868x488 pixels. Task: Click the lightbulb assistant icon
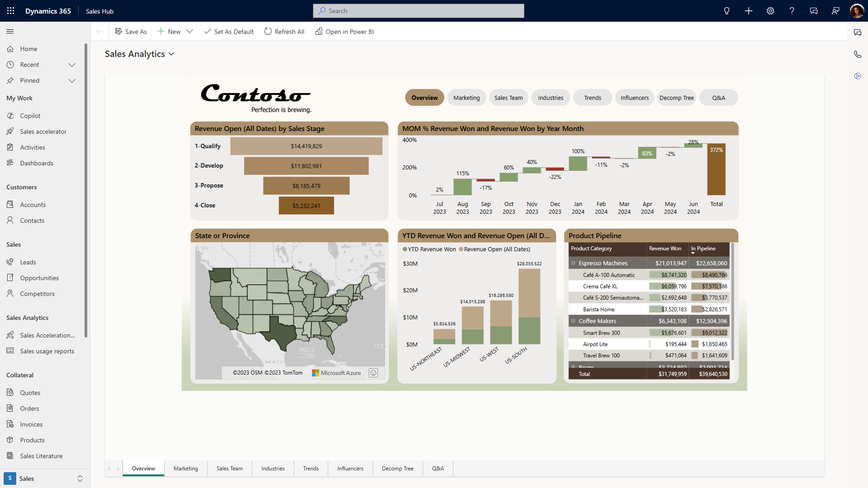(x=726, y=11)
